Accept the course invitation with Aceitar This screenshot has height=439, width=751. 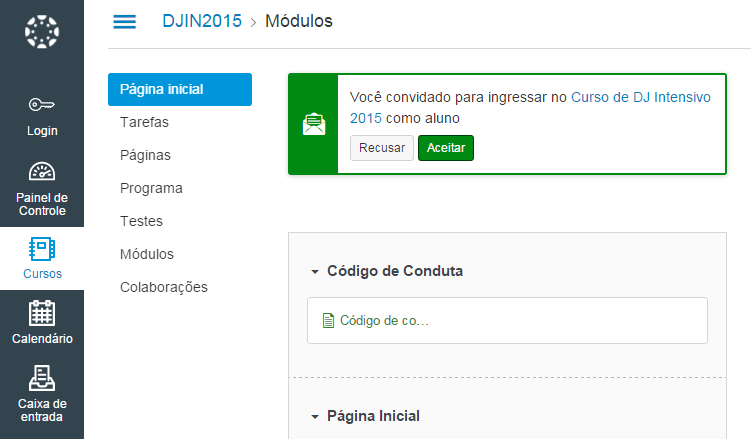(446, 148)
